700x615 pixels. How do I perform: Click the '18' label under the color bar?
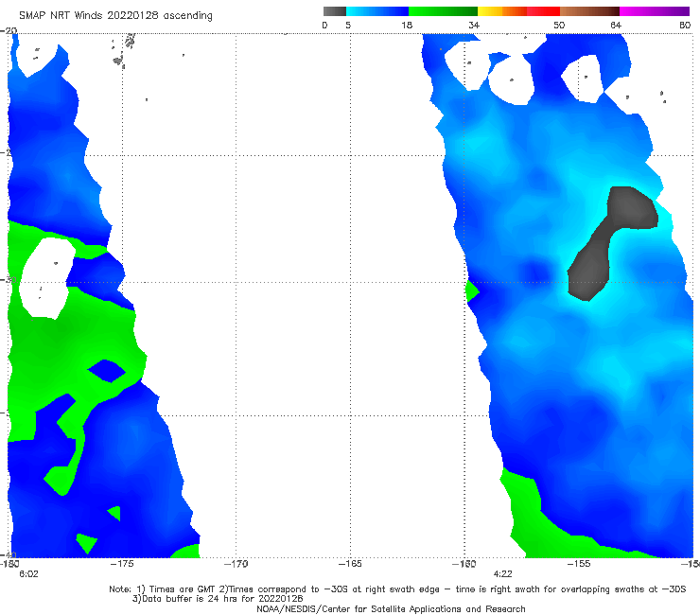click(407, 26)
